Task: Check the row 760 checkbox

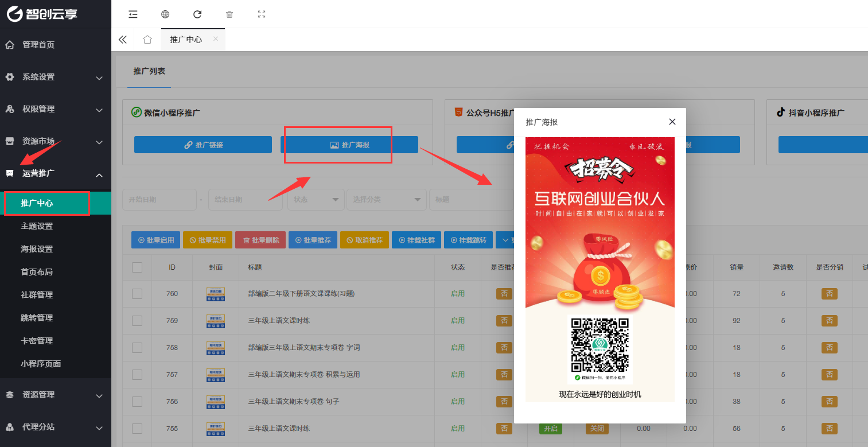Action: click(137, 294)
